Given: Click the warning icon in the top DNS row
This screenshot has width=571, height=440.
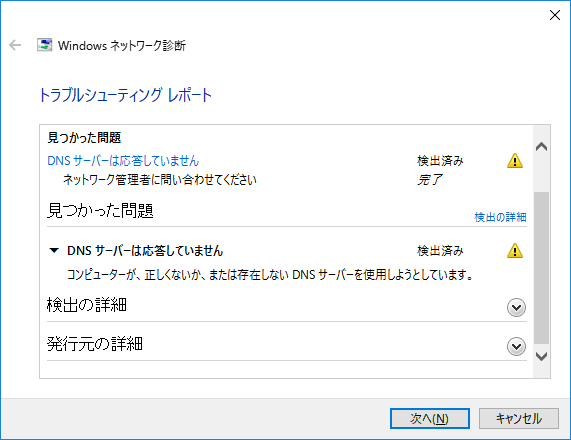Looking at the screenshot, I should point(515,161).
